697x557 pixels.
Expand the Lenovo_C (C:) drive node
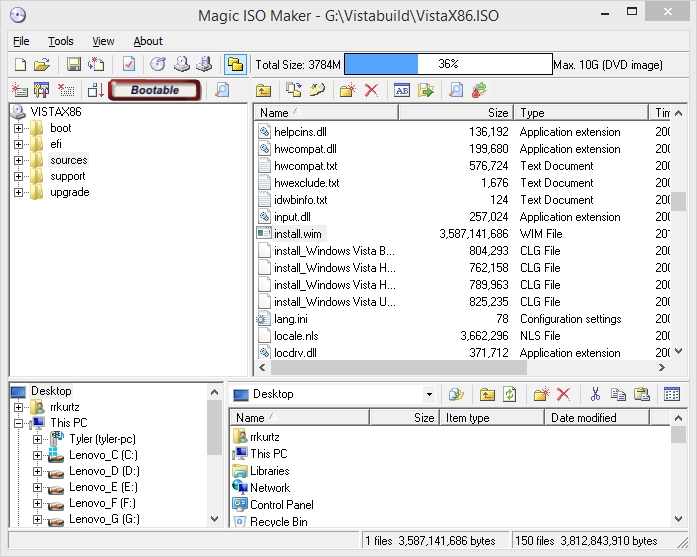tap(37, 455)
